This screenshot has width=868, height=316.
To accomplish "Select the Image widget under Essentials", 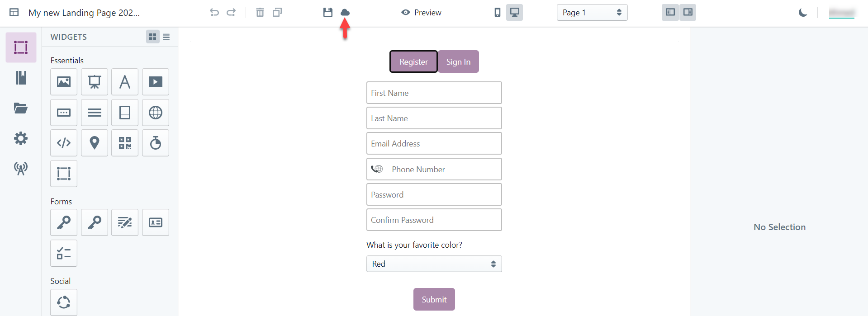I will [x=63, y=82].
